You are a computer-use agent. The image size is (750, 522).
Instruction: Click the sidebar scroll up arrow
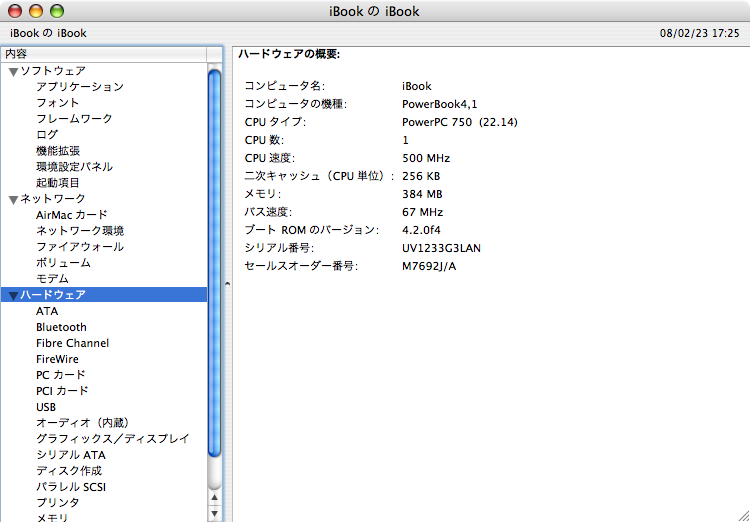click(214, 498)
